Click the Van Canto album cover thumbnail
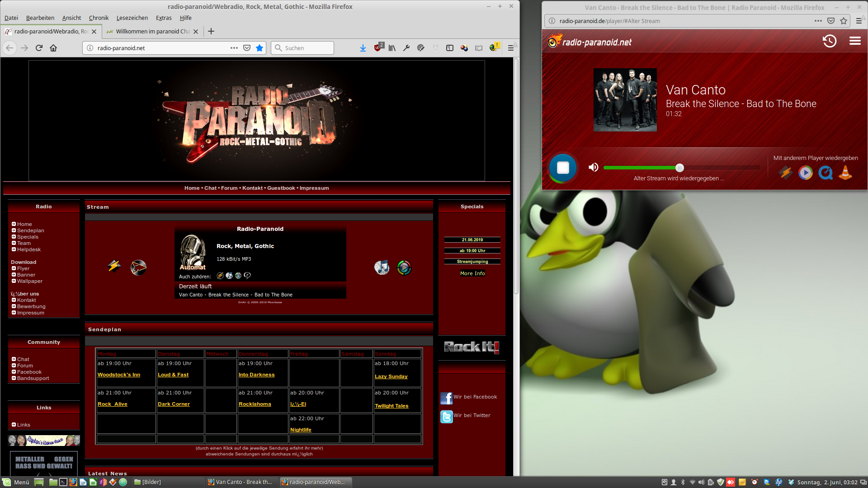Viewport: 868px width, 488px height. [x=625, y=100]
